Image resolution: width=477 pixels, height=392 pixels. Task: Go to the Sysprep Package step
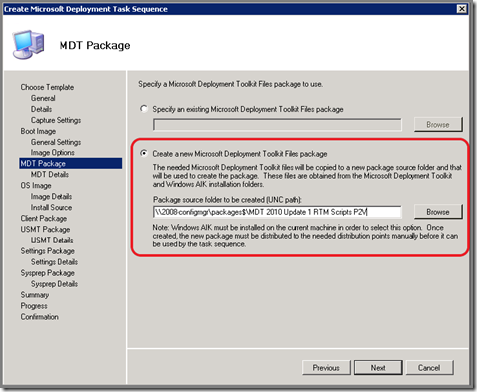click(47, 273)
